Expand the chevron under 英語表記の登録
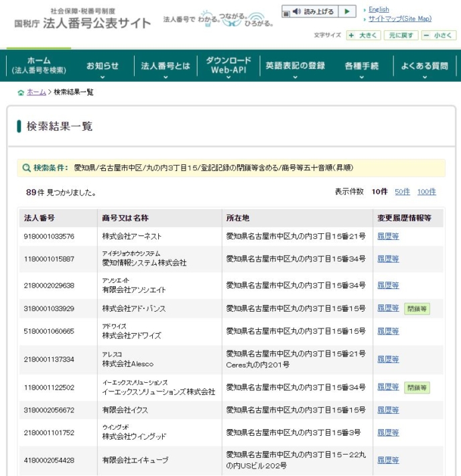Viewport: 461px width, 476px height. pos(295,77)
